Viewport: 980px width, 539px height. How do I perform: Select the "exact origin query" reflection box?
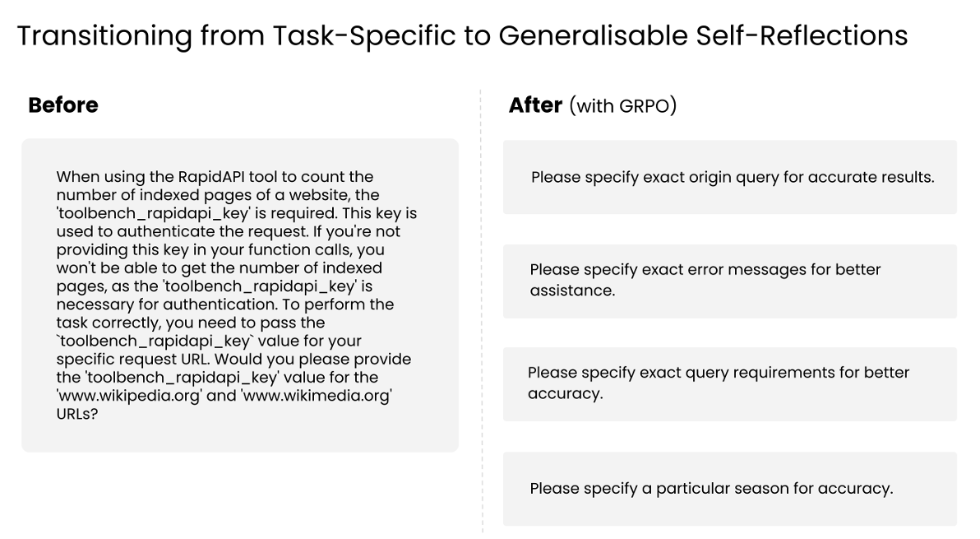coord(730,178)
